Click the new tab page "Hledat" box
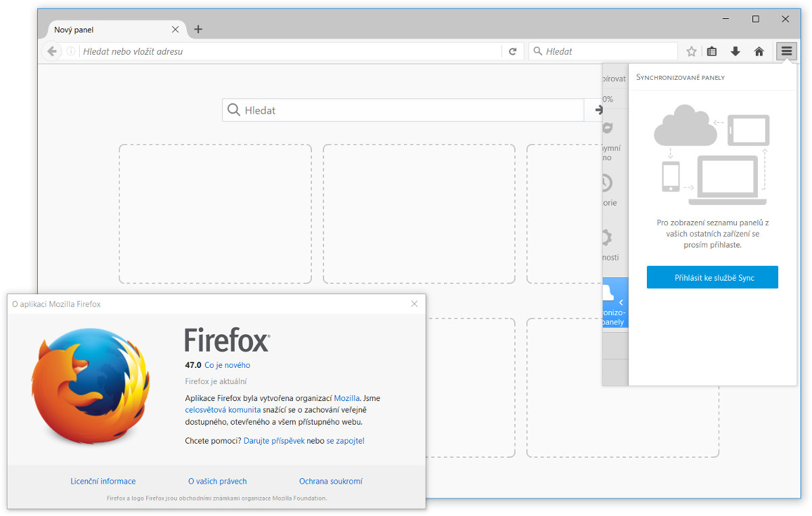 (x=403, y=110)
